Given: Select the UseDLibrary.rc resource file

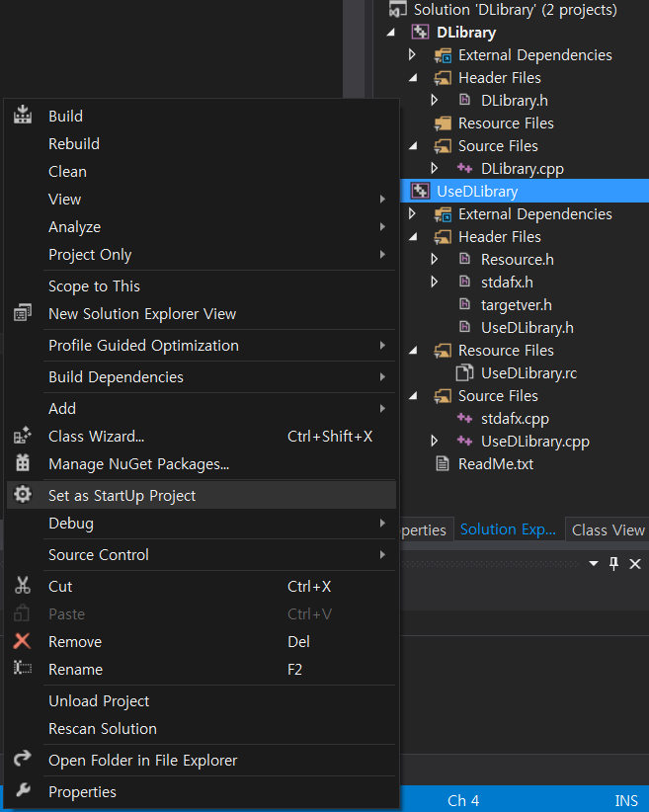Looking at the screenshot, I should click(528, 372).
